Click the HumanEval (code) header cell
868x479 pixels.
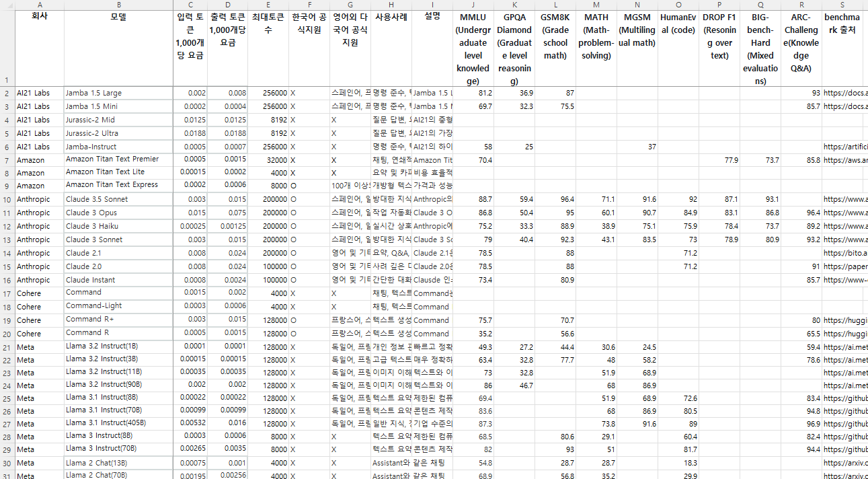click(678, 48)
